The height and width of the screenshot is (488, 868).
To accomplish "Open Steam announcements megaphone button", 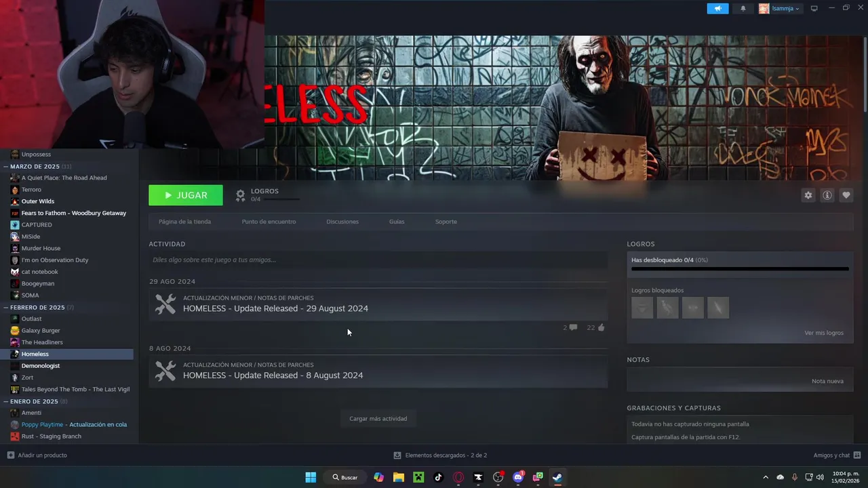I will (x=717, y=8).
